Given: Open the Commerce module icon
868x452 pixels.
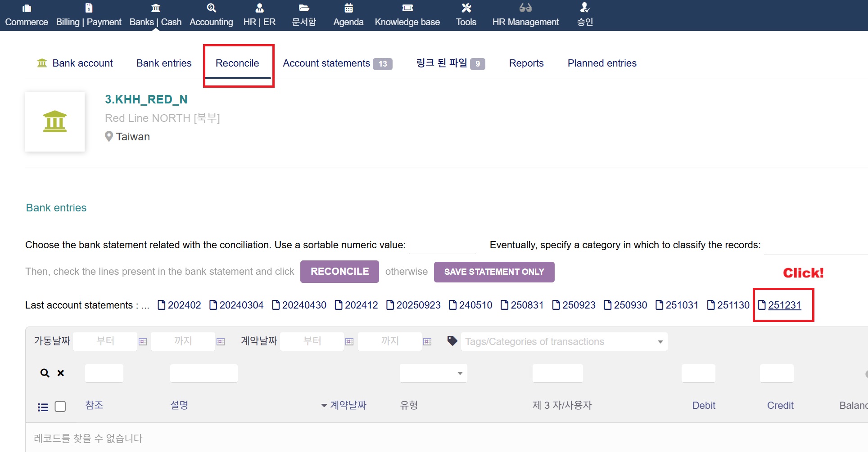Looking at the screenshot, I should pos(27,8).
